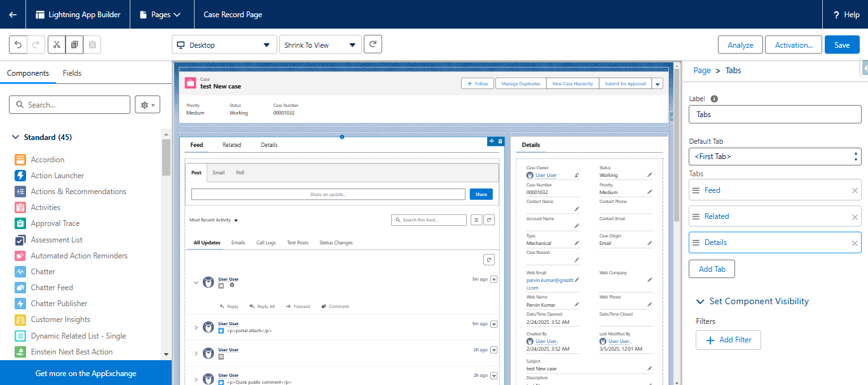
Task: Select the Approval Trace component icon
Action: 20,223
